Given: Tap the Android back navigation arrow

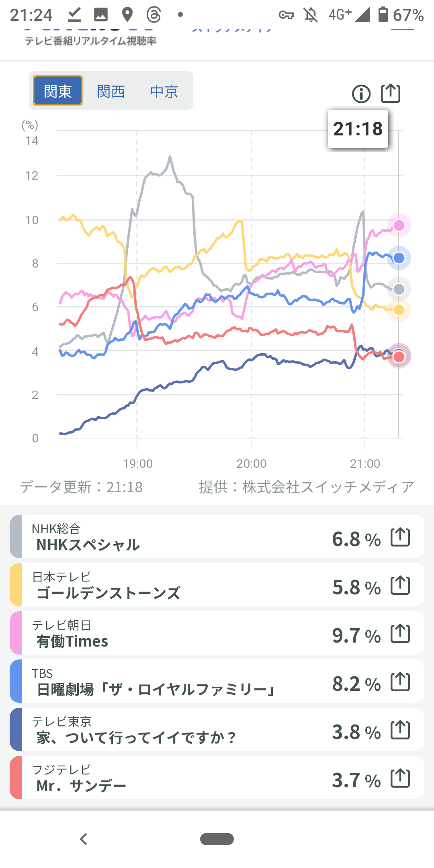Looking at the screenshot, I should click(x=84, y=839).
